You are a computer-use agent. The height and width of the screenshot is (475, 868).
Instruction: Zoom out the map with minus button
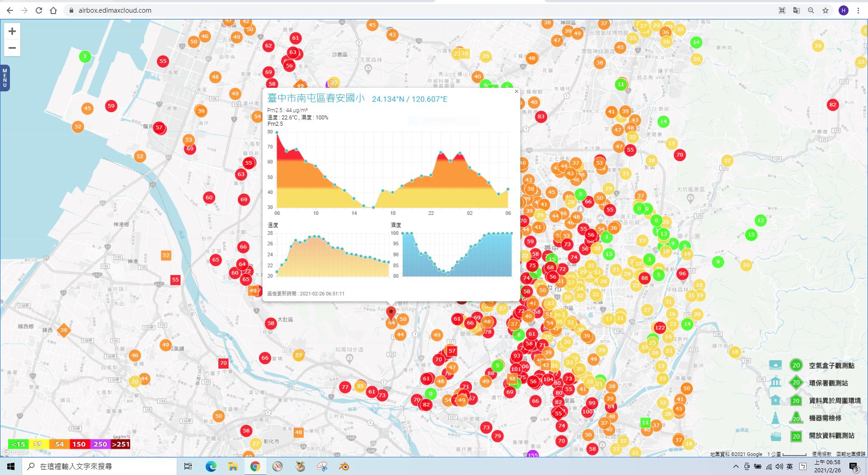coord(12,47)
